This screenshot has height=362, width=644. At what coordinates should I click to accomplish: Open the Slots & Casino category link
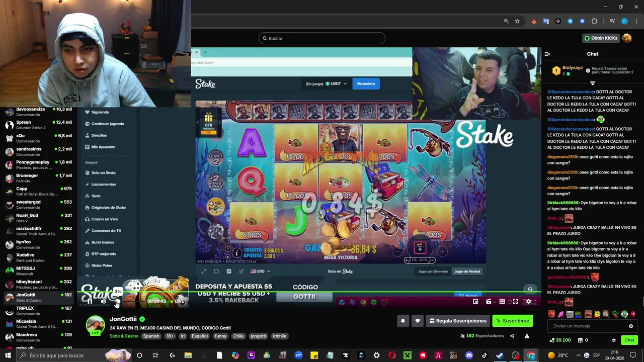click(x=124, y=336)
